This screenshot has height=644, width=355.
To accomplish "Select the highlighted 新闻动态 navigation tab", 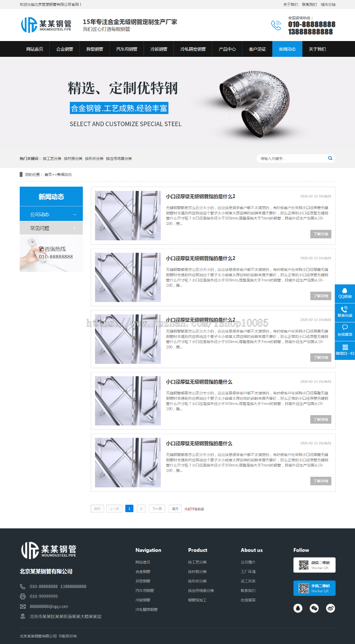I will [x=287, y=49].
